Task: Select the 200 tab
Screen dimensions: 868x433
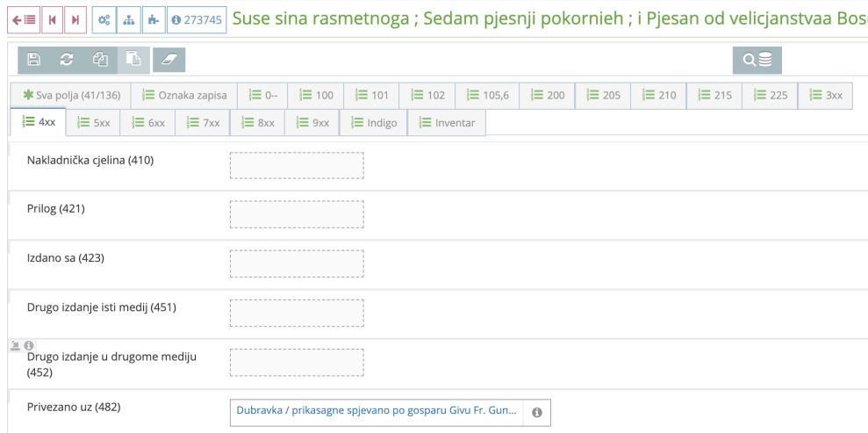Action: coord(548,95)
